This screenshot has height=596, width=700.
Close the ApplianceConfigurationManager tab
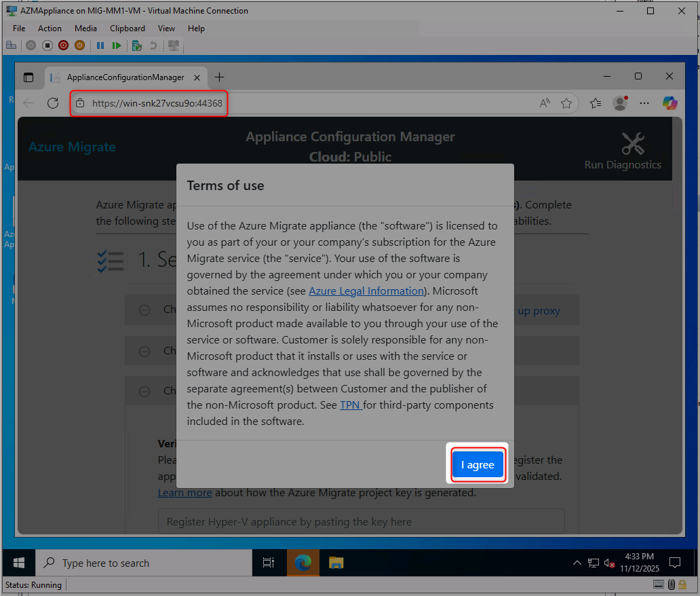(x=197, y=78)
